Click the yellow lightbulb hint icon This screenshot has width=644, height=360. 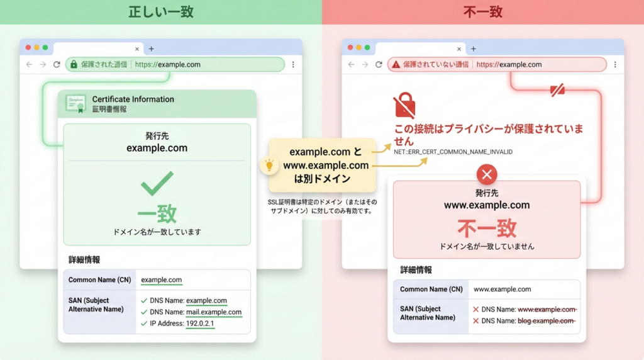(269, 166)
